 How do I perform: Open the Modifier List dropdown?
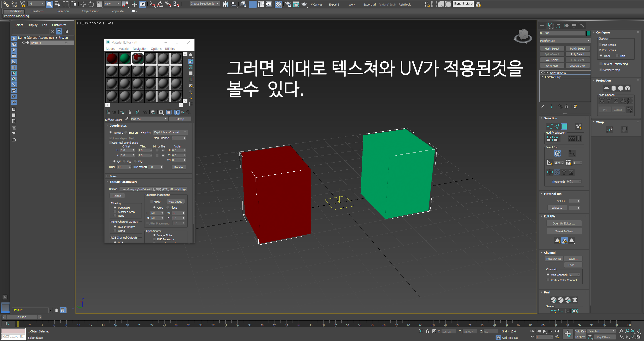click(x=565, y=41)
